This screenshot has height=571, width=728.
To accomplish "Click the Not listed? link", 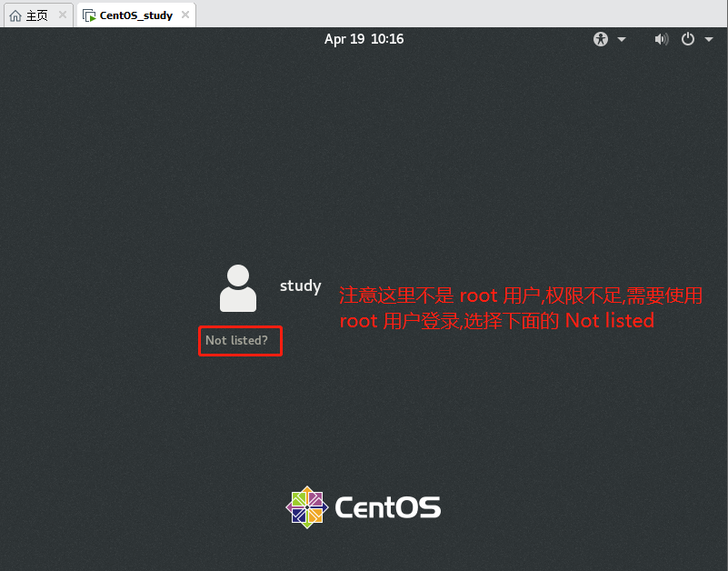I will point(237,340).
